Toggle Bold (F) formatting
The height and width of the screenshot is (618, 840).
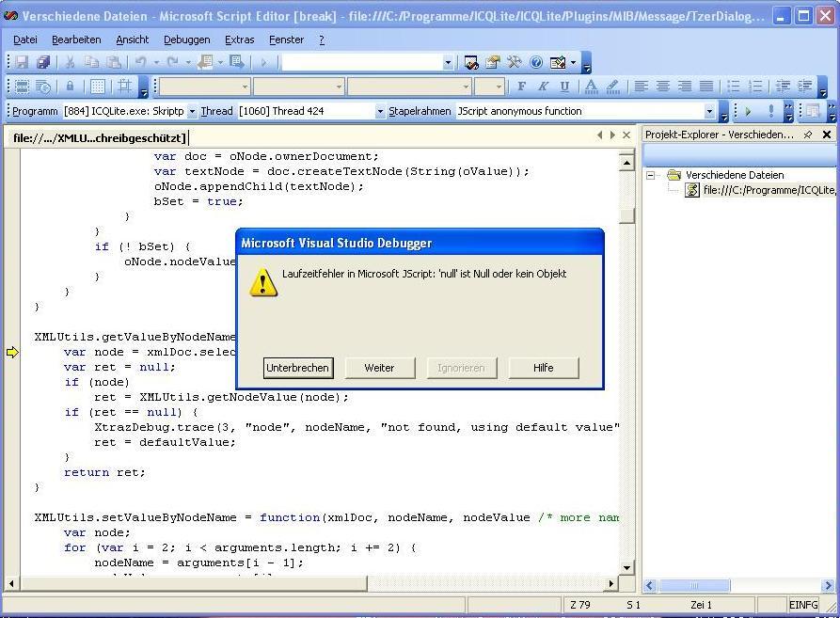(521, 87)
